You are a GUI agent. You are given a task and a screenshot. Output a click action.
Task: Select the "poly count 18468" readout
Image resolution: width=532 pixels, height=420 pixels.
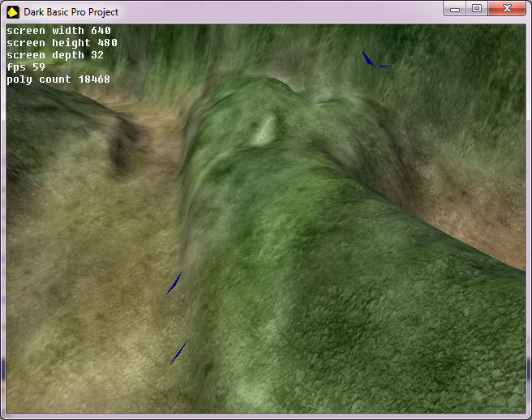(x=58, y=79)
